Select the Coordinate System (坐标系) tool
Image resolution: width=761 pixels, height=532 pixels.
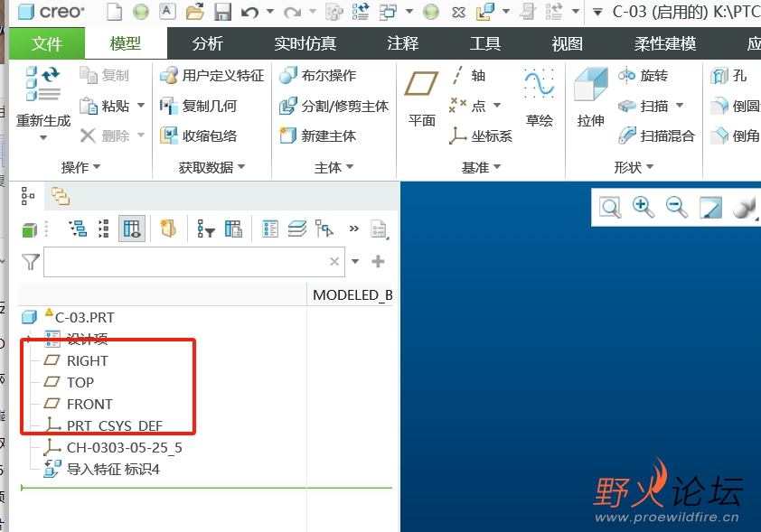[x=481, y=135]
